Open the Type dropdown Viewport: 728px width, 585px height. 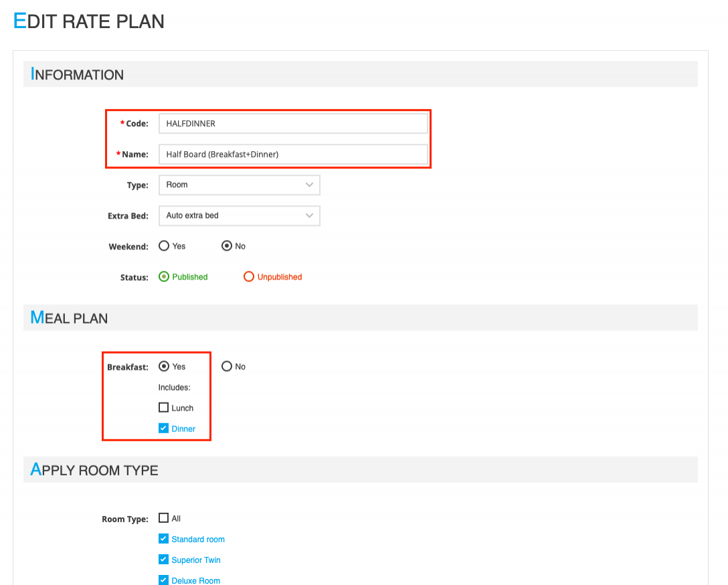tap(239, 185)
